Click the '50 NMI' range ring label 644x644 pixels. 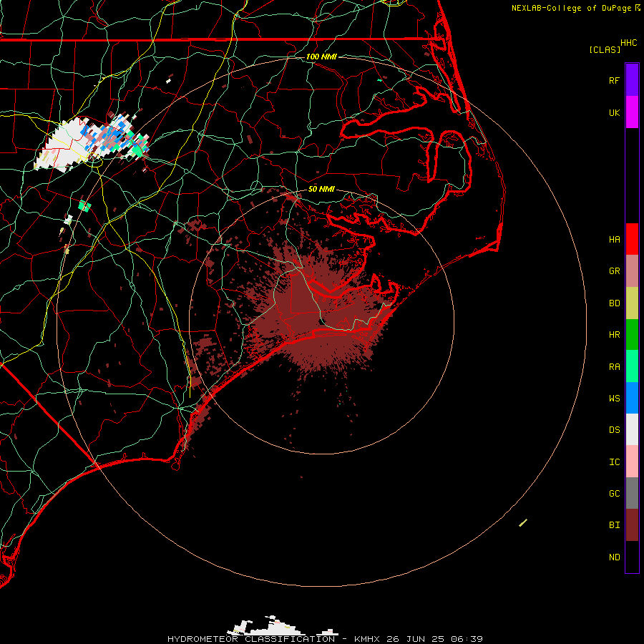click(321, 189)
